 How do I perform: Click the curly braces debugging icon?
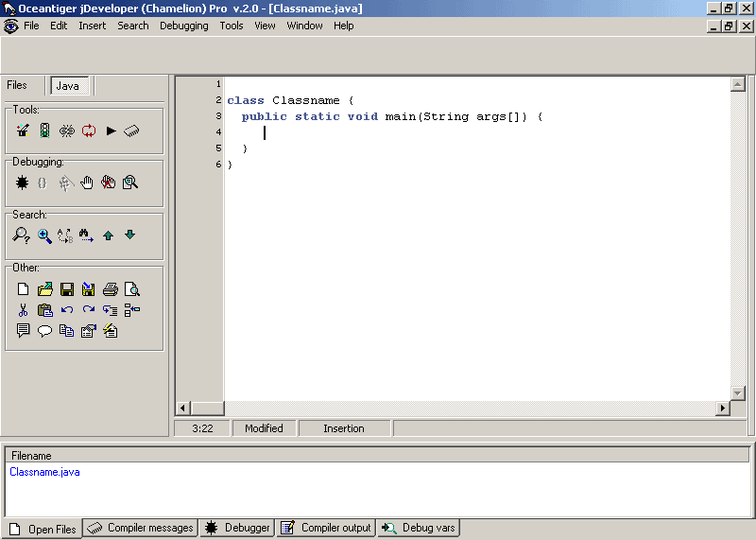(x=43, y=183)
